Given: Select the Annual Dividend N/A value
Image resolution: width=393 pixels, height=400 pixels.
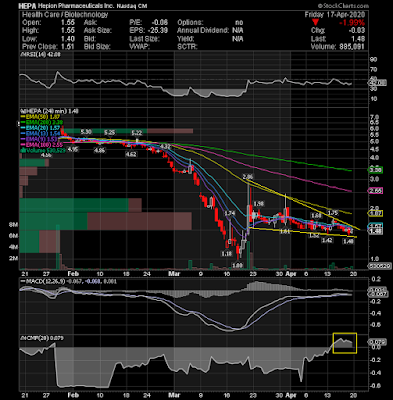Looking at the screenshot, I should coord(238,30).
